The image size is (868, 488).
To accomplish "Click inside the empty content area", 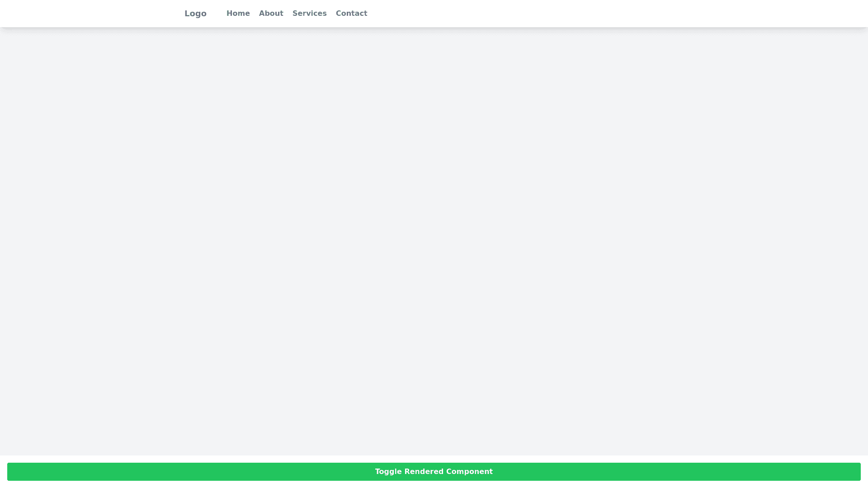I will (434, 244).
